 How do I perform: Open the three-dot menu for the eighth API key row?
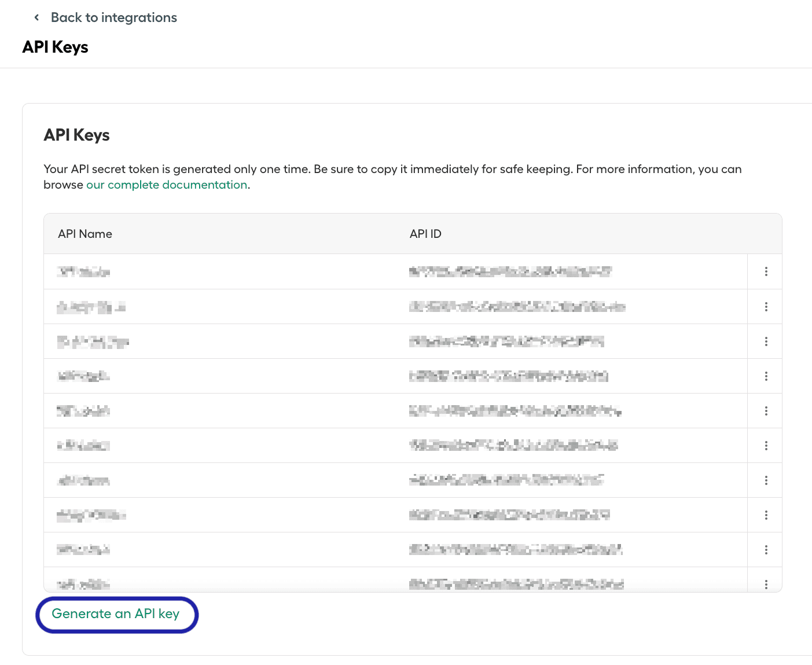click(766, 515)
